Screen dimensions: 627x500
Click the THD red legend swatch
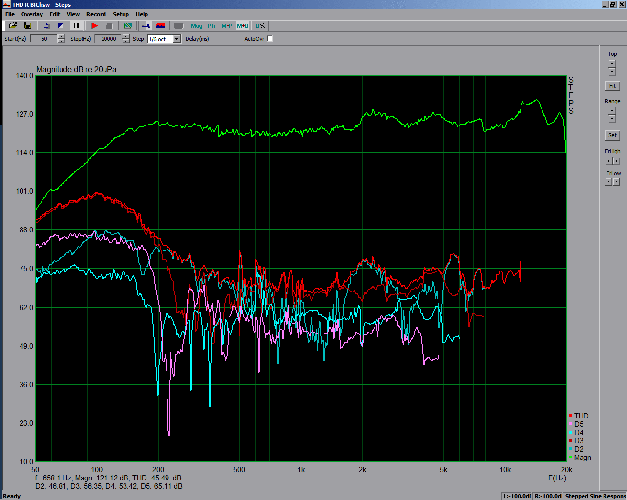point(570,414)
